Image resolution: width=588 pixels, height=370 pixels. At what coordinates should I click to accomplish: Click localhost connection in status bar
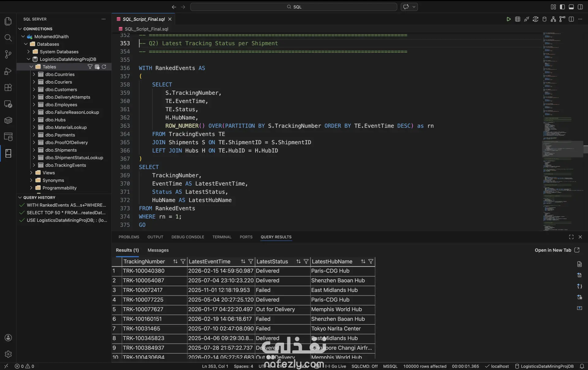(497, 366)
